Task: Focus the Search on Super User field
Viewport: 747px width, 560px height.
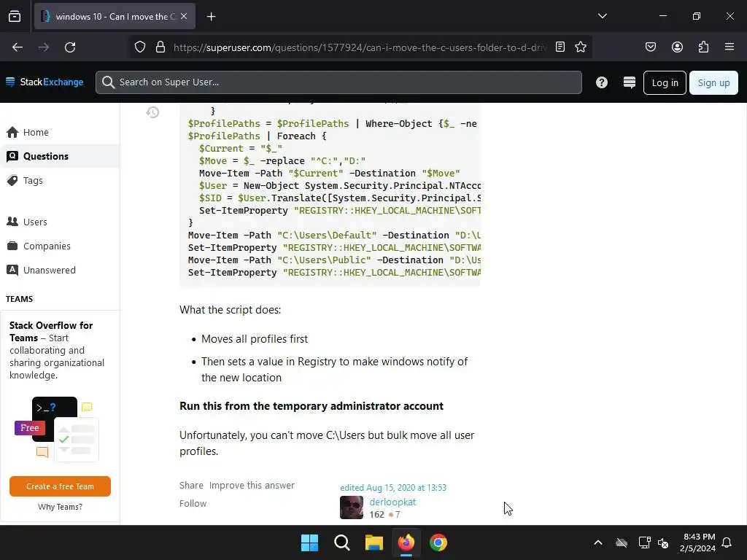Action: 338,82
